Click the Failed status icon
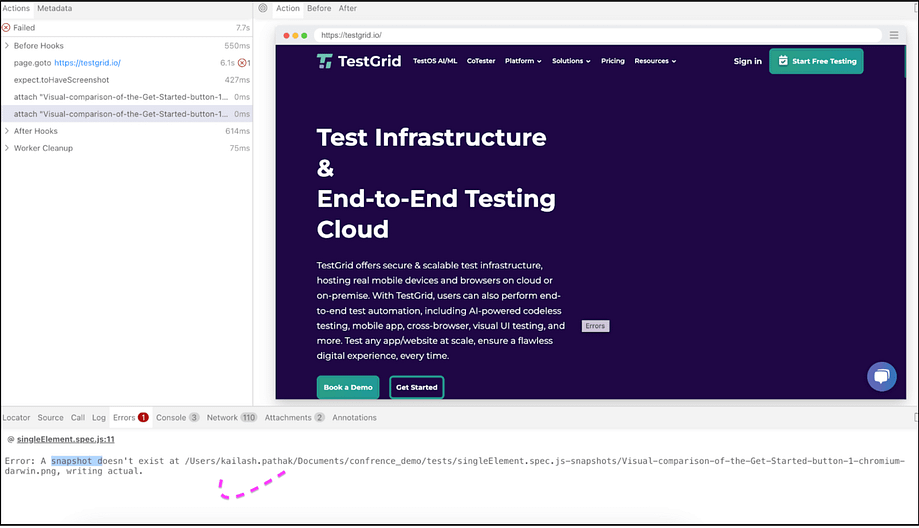 [x=6, y=28]
